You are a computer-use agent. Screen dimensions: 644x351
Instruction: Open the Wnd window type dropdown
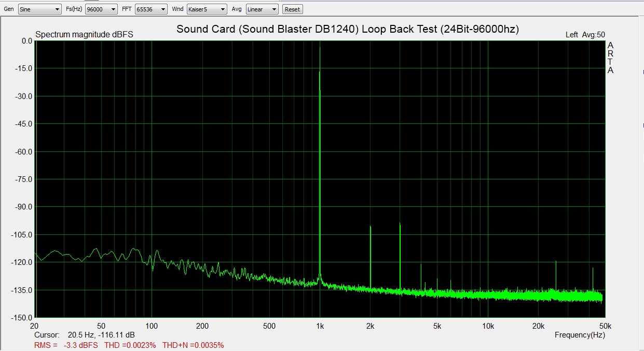tap(207, 9)
